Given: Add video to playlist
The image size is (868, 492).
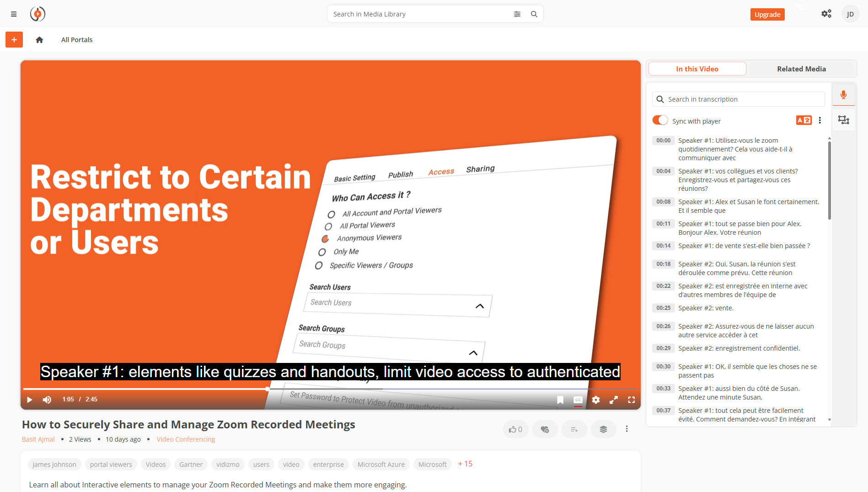Looking at the screenshot, I should tap(574, 429).
